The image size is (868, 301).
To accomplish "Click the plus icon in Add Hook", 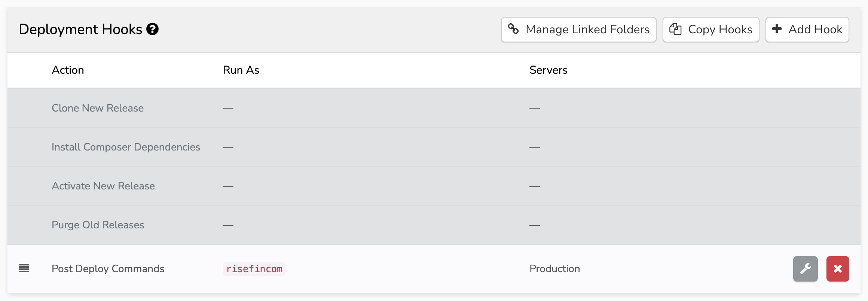I will click(777, 29).
